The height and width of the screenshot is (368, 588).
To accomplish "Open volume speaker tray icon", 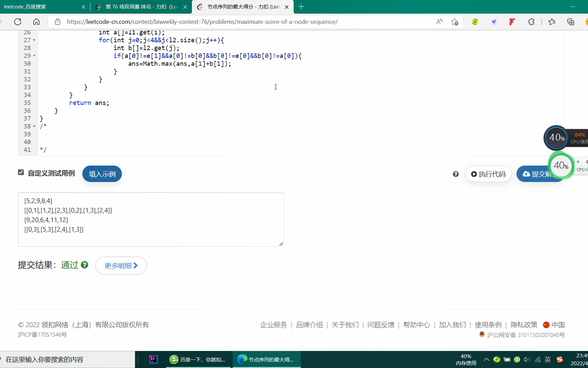I will 527,359.
